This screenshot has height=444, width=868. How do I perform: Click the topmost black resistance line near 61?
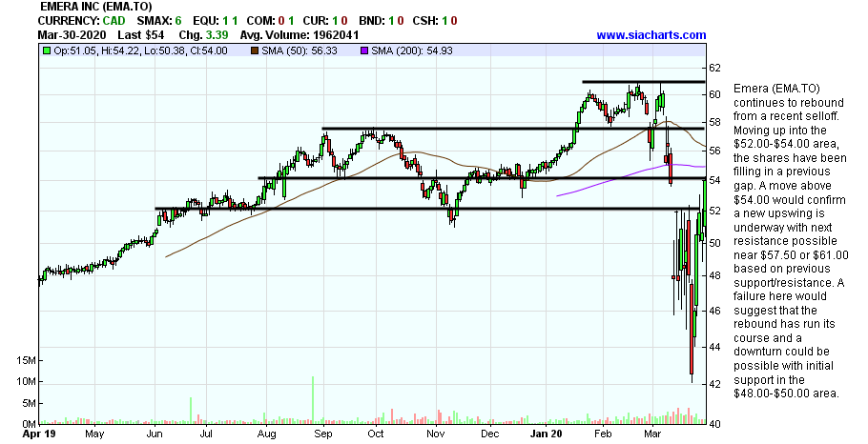pyautogui.click(x=642, y=82)
